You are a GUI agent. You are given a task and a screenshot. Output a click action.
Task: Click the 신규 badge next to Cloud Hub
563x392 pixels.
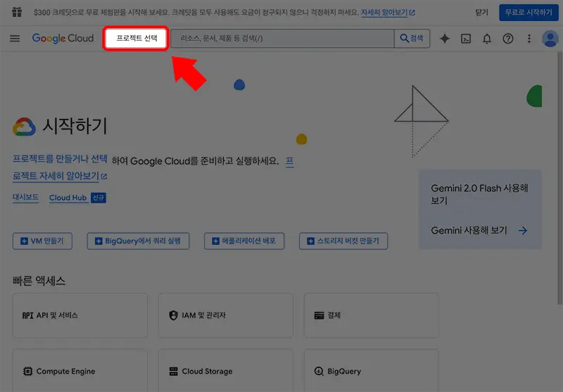[x=98, y=198]
